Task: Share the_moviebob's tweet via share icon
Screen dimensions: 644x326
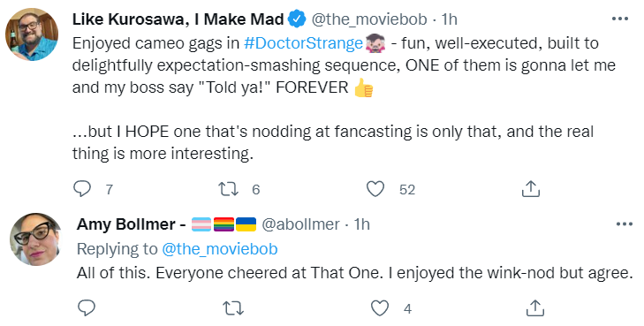Action: [531, 189]
